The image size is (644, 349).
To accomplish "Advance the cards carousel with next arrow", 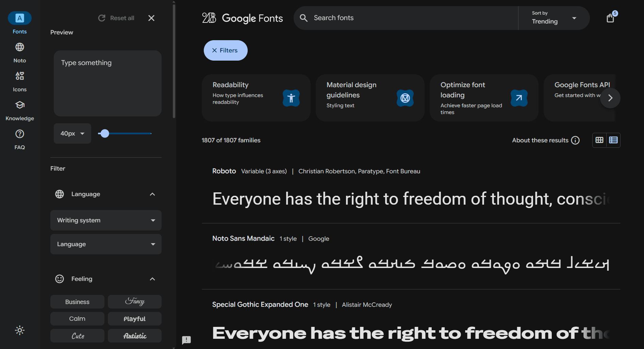I will (x=610, y=98).
